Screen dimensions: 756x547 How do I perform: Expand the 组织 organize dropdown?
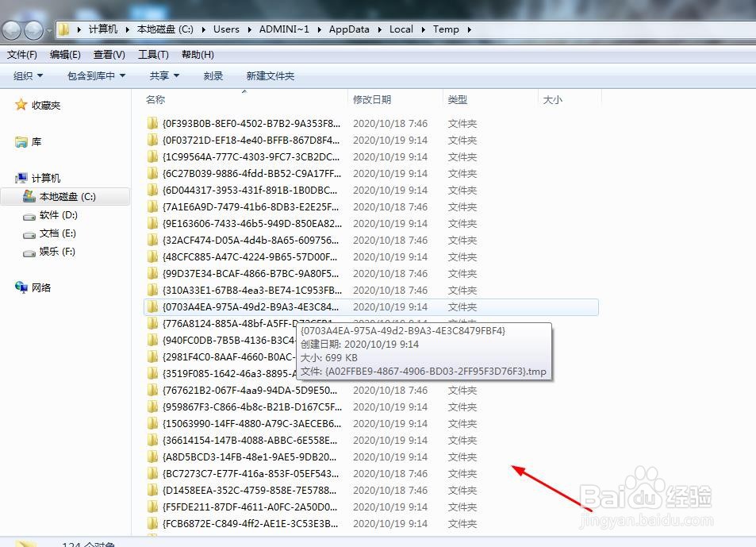[28, 75]
